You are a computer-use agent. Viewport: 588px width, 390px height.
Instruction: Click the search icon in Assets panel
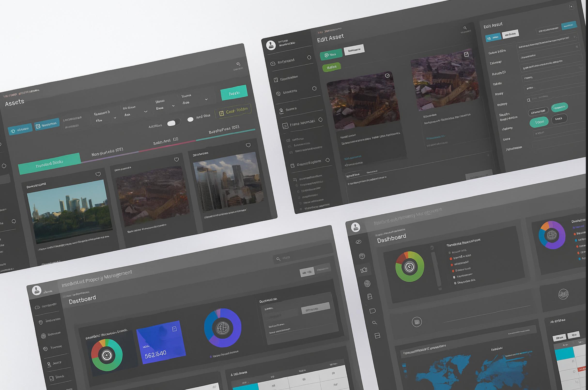(238, 64)
